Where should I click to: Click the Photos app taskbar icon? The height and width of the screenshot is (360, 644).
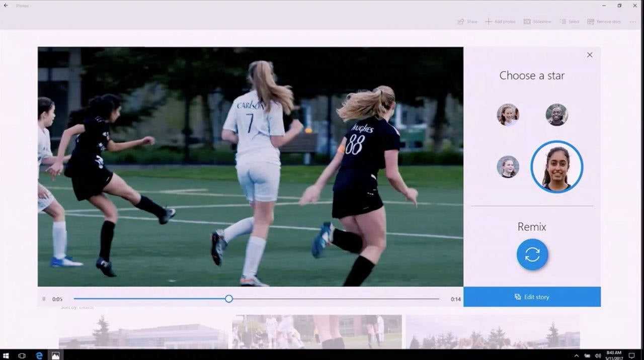coord(55,355)
